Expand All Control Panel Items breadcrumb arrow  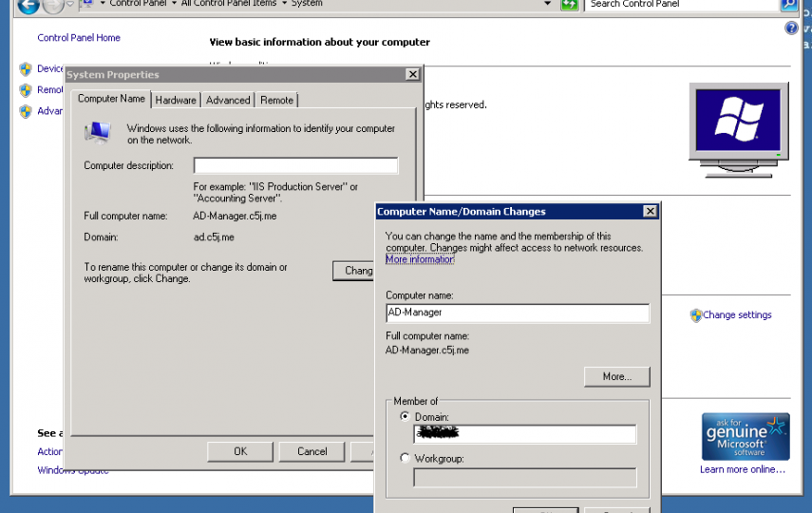tap(284, 4)
